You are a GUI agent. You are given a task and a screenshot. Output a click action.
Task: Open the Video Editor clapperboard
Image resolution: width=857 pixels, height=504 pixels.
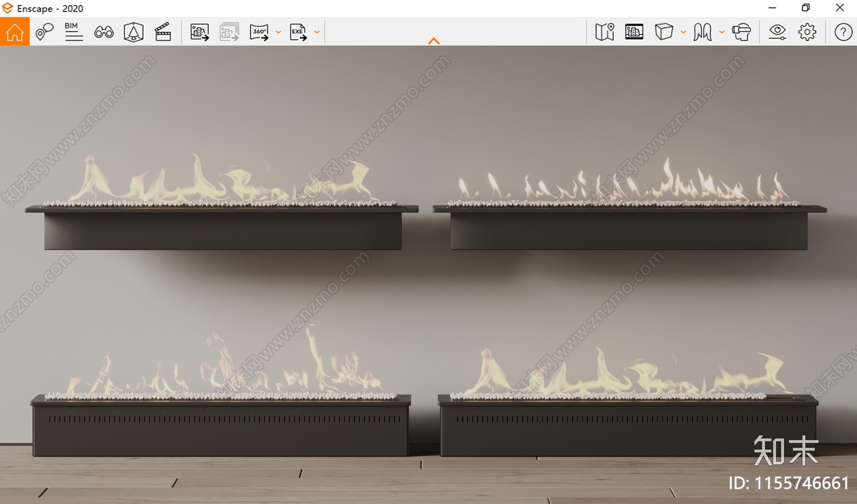[x=163, y=32]
